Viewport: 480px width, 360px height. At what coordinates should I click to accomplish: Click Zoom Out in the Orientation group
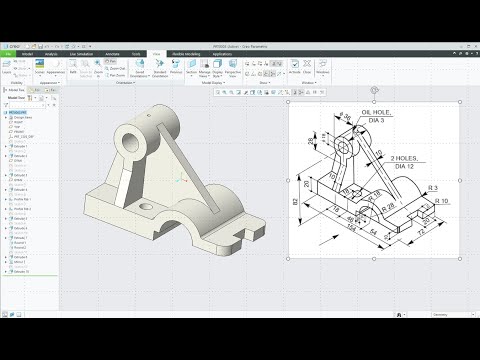click(x=115, y=68)
